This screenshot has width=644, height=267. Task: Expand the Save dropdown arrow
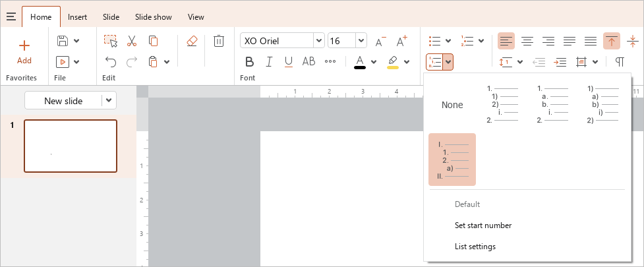[x=77, y=41]
